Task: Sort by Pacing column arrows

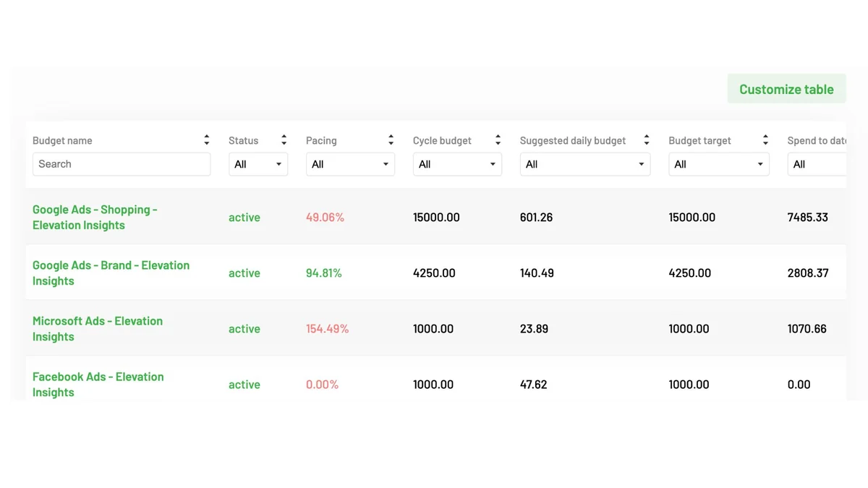Action: (x=391, y=140)
